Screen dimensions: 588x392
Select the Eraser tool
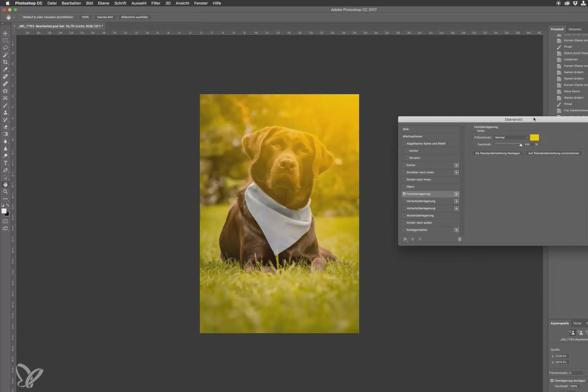click(x=5, y=127)
